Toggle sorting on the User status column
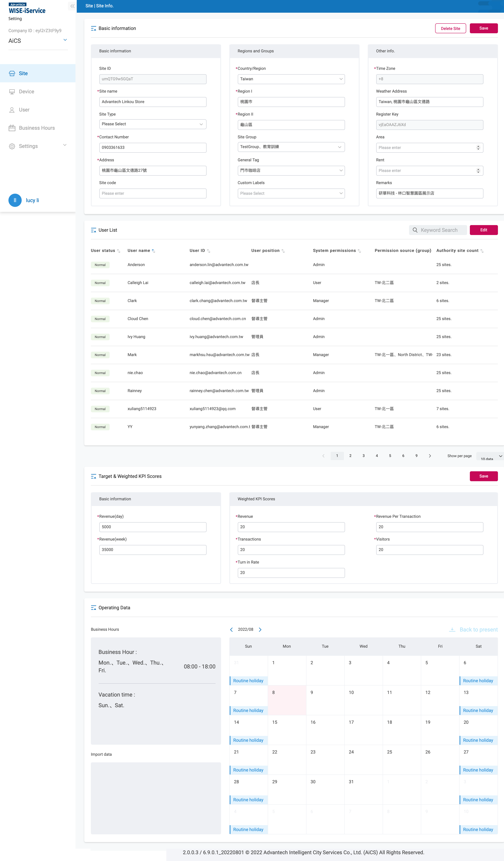This screenshot has width=504, height=861. tap(118, 250)
